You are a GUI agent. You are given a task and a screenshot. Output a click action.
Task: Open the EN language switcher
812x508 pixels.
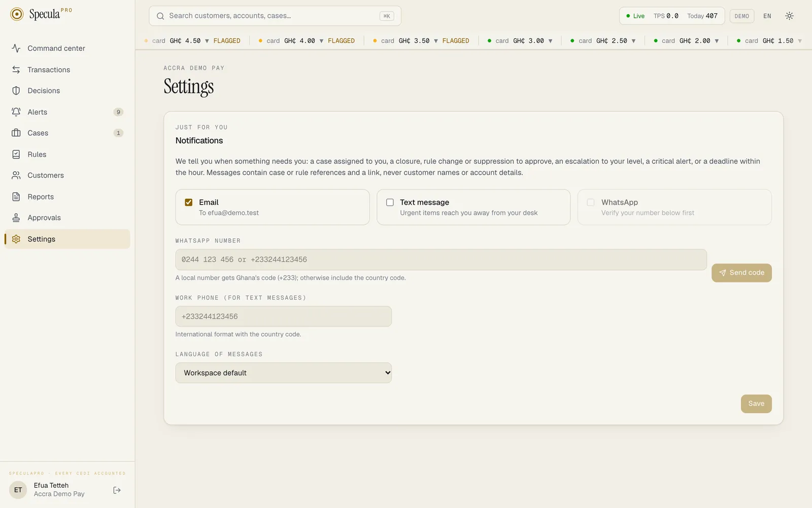[767, 16]
